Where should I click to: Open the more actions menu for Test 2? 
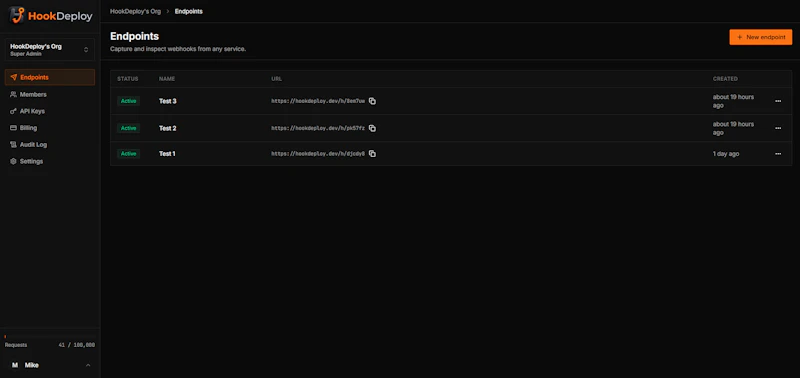(778, 128)
